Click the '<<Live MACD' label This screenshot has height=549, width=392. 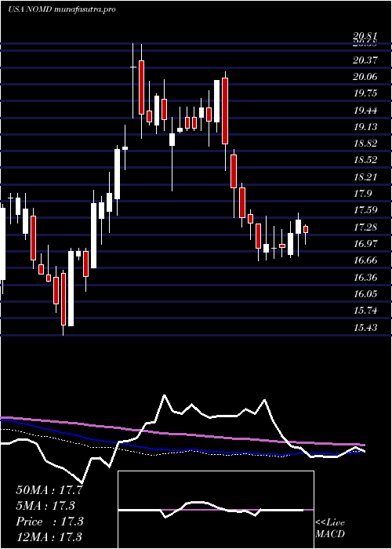click(330, 529)
